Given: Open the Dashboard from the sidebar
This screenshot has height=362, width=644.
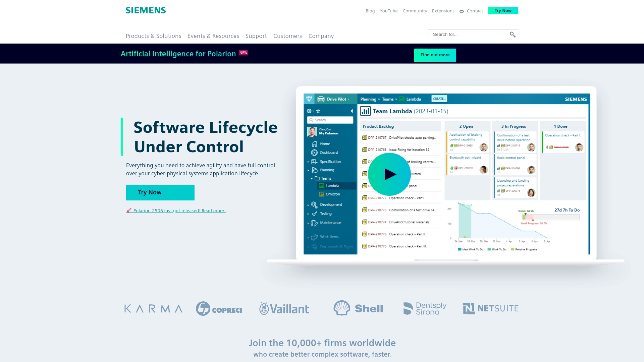Looking at the screenshot, I should click(314, 153).
